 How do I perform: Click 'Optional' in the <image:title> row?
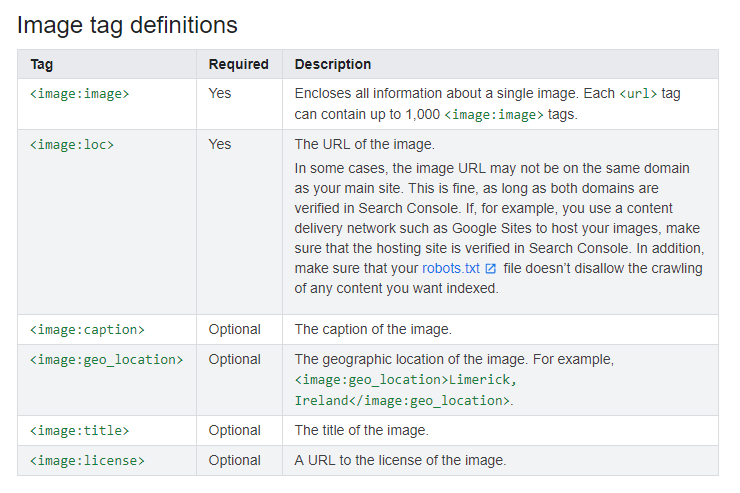[235, 430]
